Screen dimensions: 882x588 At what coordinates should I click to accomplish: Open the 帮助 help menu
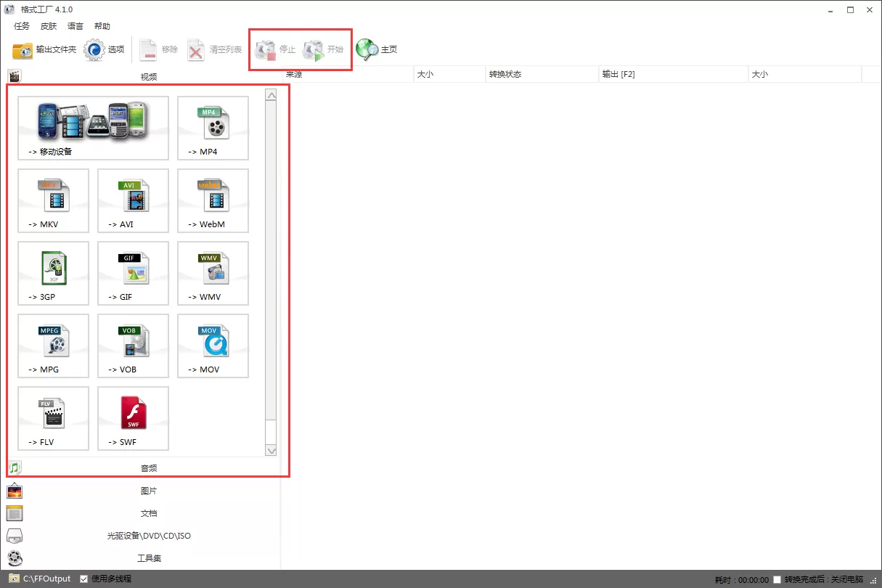(x=102, y=26)
